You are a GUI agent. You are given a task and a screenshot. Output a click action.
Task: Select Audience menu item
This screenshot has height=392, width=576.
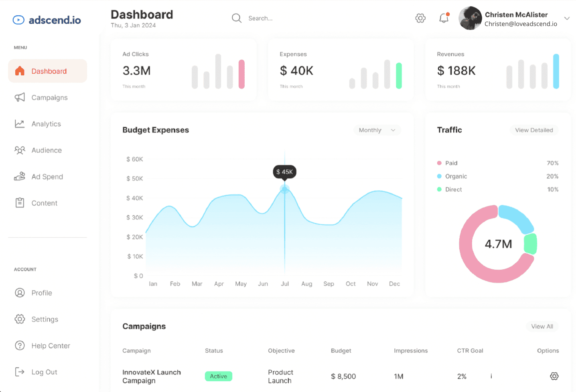point(47,150)
